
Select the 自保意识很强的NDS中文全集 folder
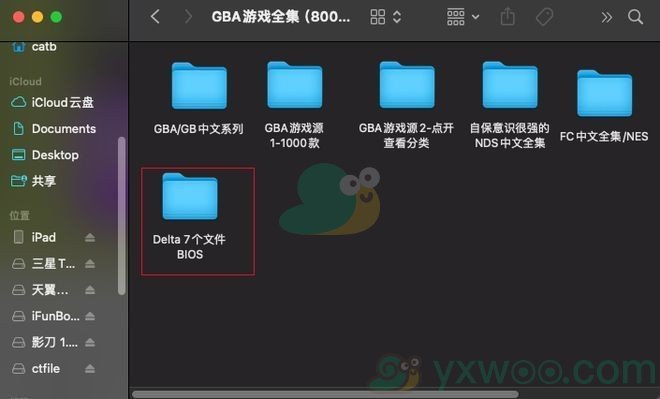pyautogui.click(x=510, y=105)
